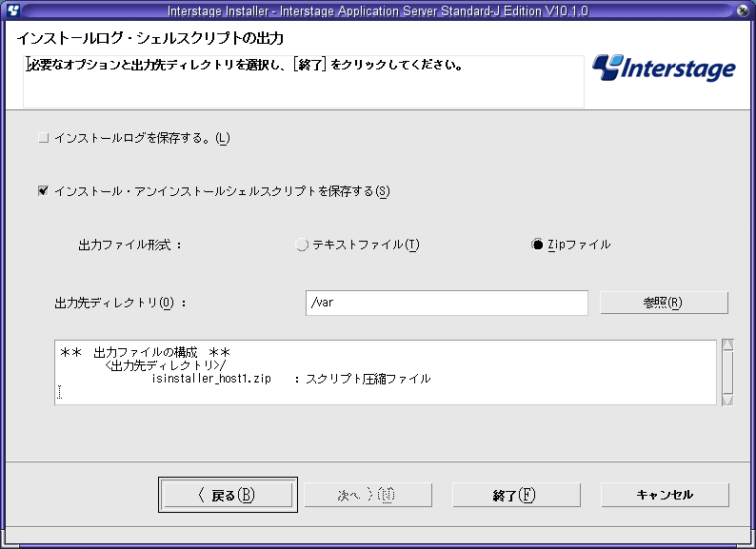Image resolution: width=756 pixels, height=549 pixels.
Task: Click the disabled 次へ(N) button
Action: coord(368,495)
